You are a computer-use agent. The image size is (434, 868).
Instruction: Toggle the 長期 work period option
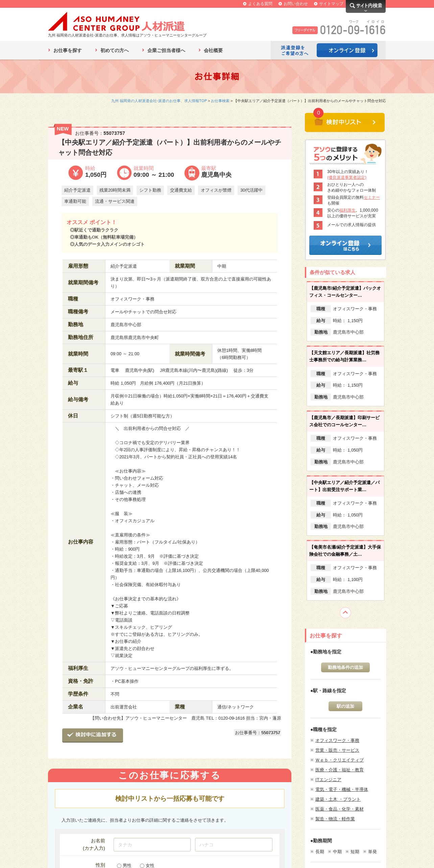[317, 851]
